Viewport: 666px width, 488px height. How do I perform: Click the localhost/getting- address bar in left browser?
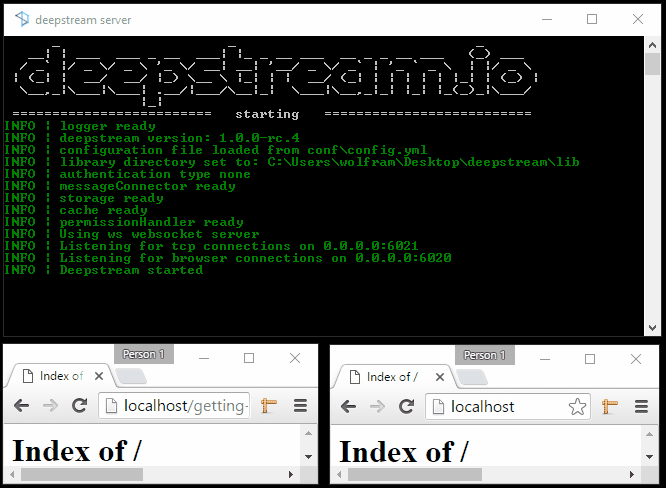click(x=174, y=406)
